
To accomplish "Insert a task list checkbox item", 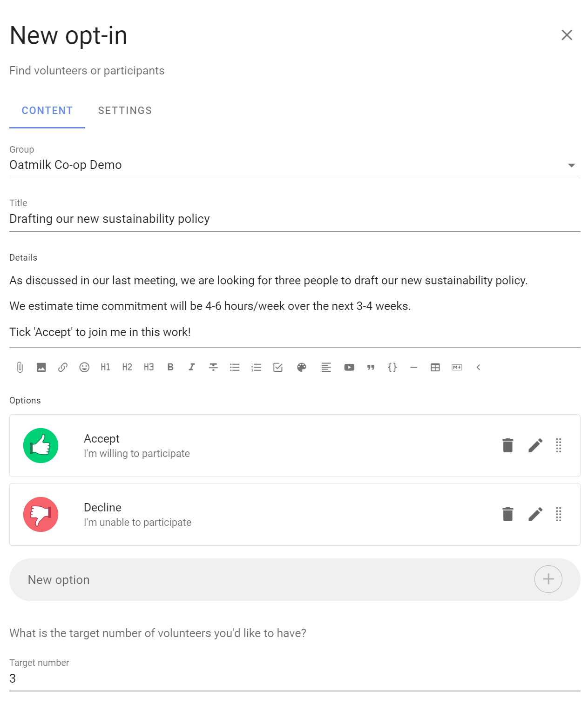I will click(278, 367).
